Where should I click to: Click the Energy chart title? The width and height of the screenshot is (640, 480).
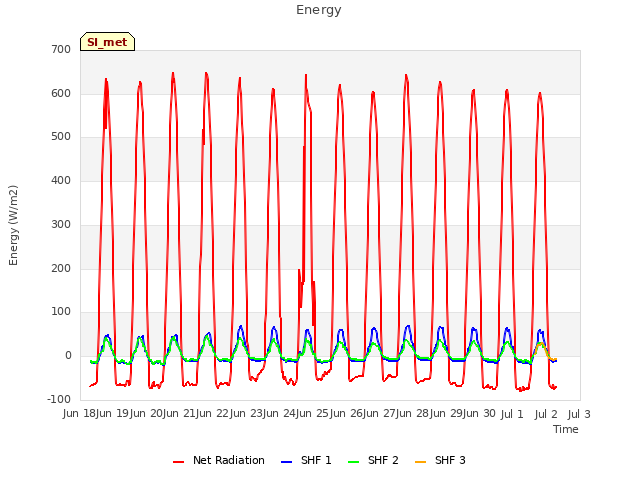click(x=319, y=10)
